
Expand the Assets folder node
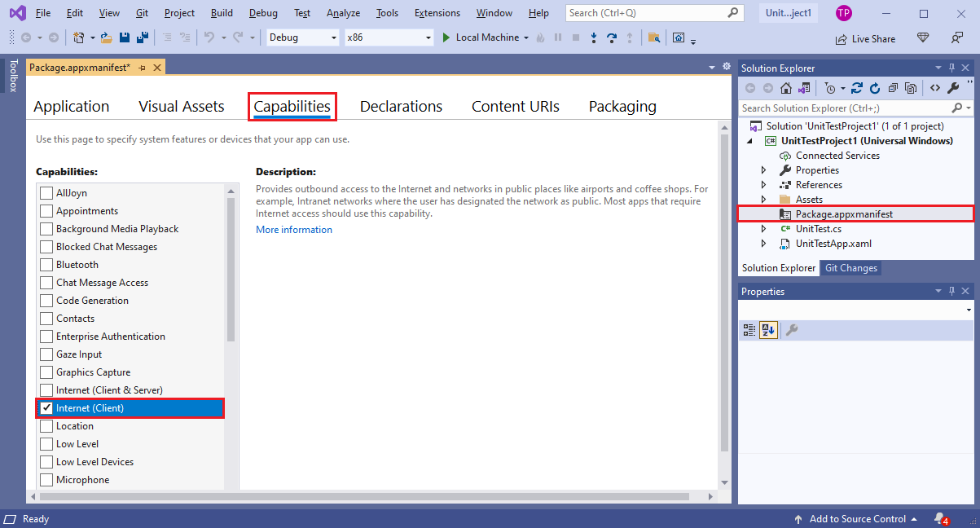point(763,200)
